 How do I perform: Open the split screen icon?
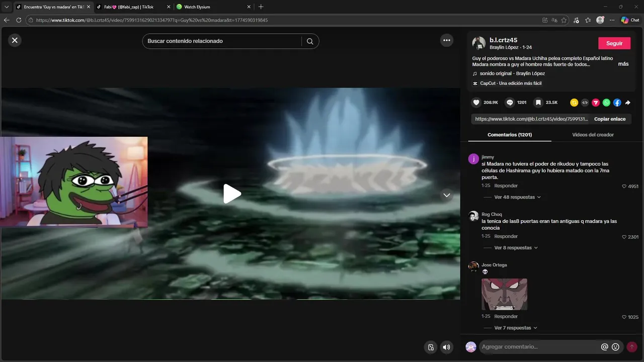545,20
